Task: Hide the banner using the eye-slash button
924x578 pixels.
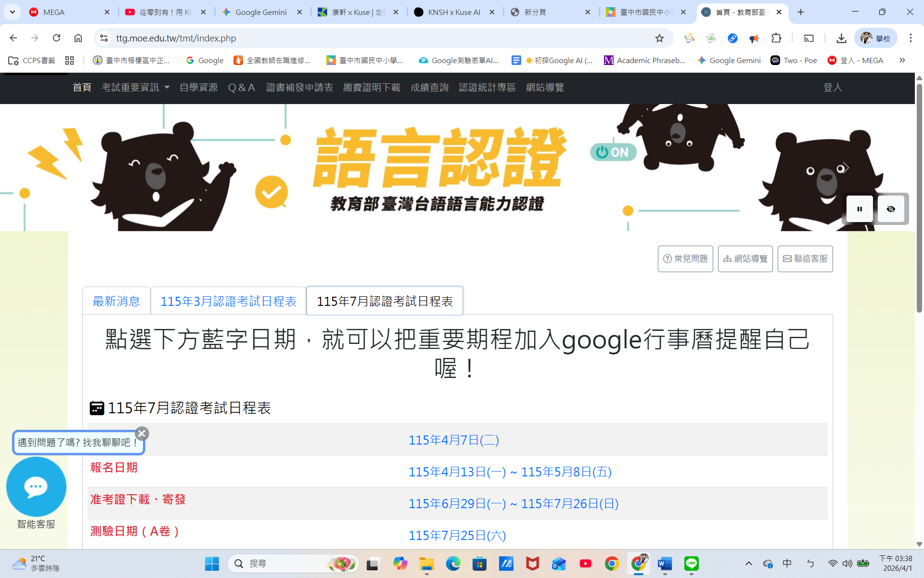Action: tap(891, 209)
